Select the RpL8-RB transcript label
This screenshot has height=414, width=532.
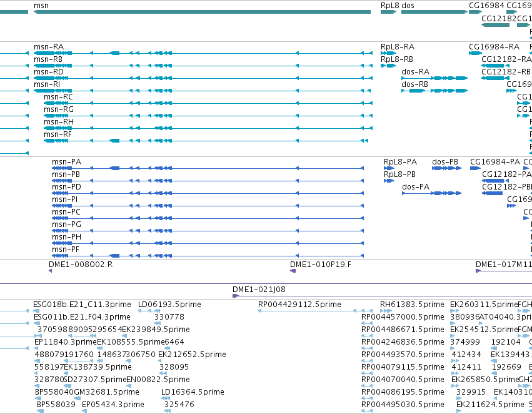[396, 59]
